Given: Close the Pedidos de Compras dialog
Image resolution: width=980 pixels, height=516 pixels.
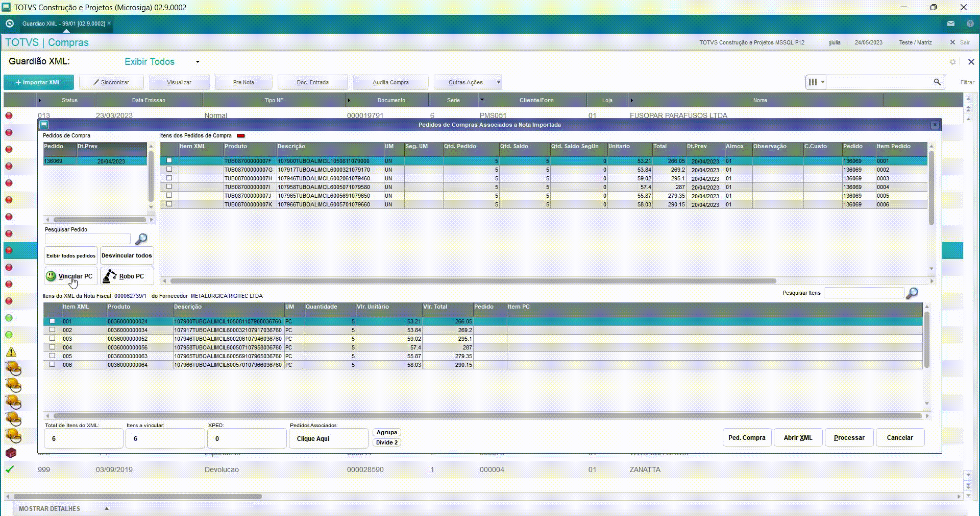Looking at the screenshot, I should (935, 125).
